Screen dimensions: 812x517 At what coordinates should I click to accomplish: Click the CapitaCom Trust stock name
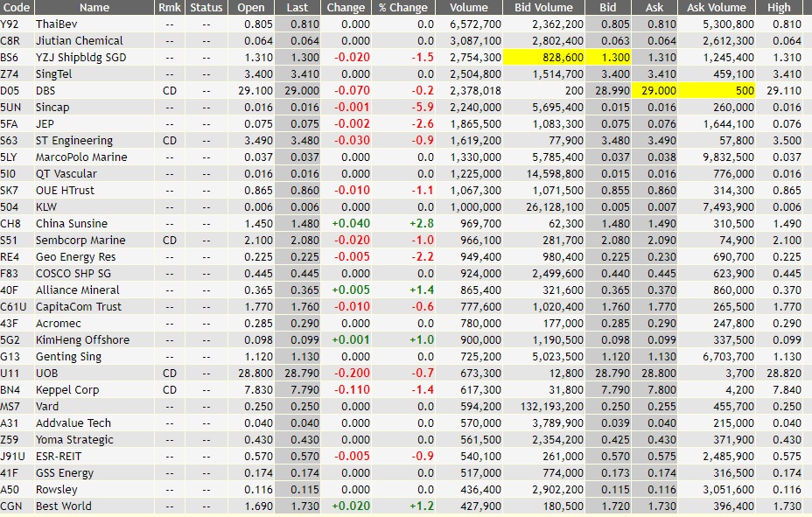tap(78, 306)
